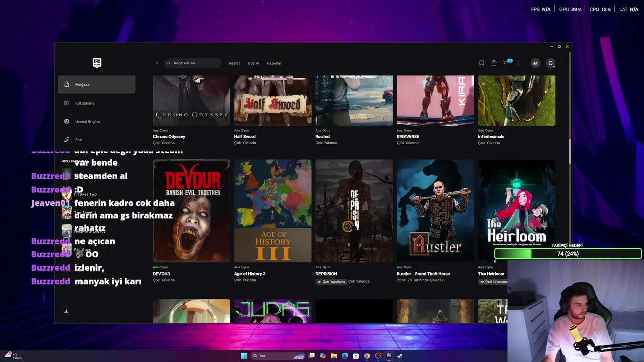The height and width of the screenshot is (362, 644).
Task: Switch to the Keşfet tab
Action: [x=234, y=63]
